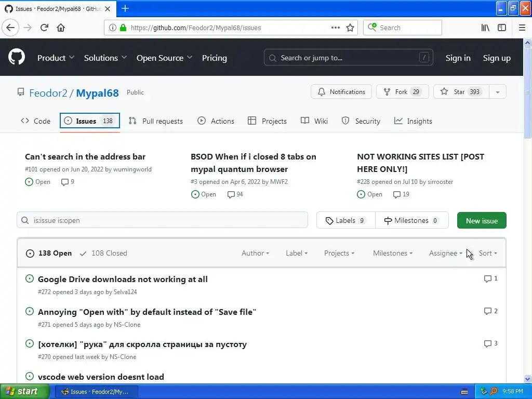
Task: Click comment icon with 9 on issue #101
Action: point(65,182)
